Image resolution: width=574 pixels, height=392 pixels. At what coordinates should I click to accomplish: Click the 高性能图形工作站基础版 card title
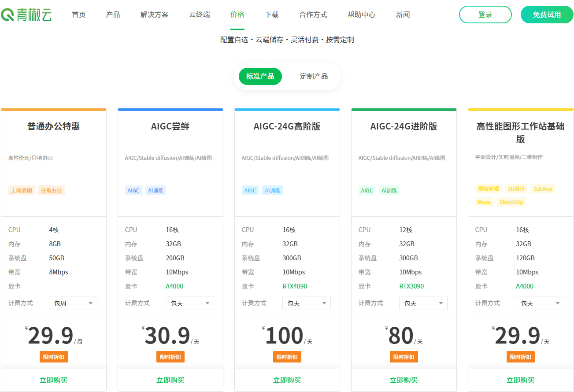pyautogui.click(x=521, y=133)
